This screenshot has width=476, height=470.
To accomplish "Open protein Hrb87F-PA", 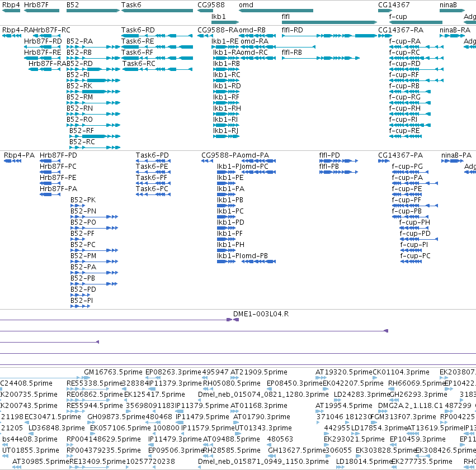I will (x=50, y=194).
